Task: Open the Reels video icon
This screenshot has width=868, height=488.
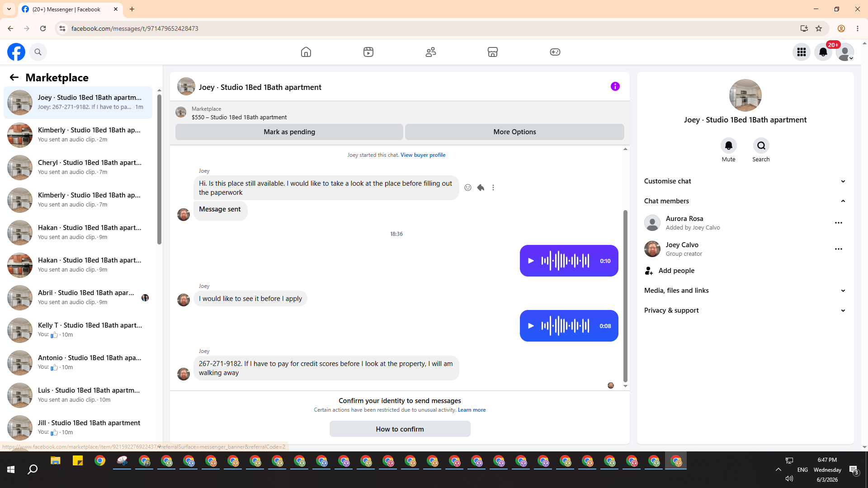Action: [368, 52]
